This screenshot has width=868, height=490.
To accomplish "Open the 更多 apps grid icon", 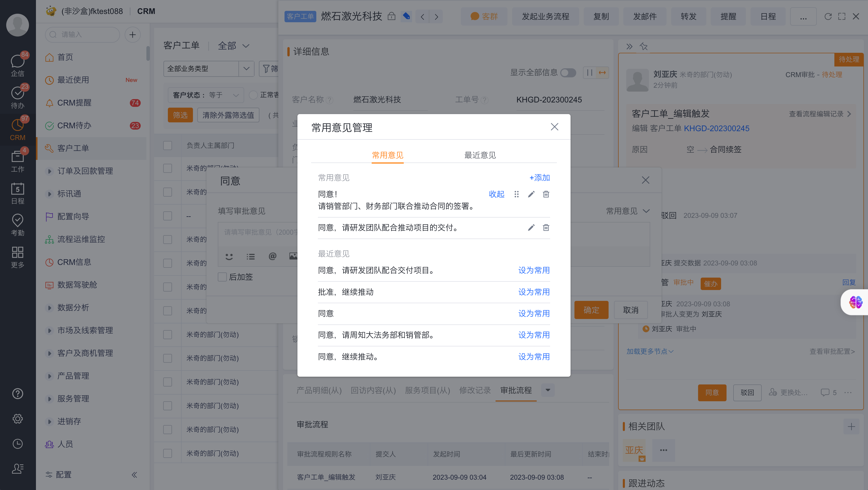I will (x=18, y=257).
